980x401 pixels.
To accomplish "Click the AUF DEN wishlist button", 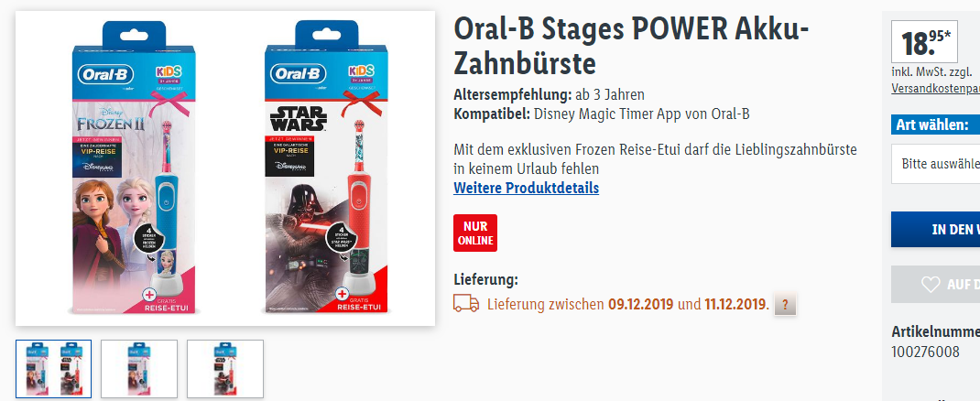I will [936, 285].
